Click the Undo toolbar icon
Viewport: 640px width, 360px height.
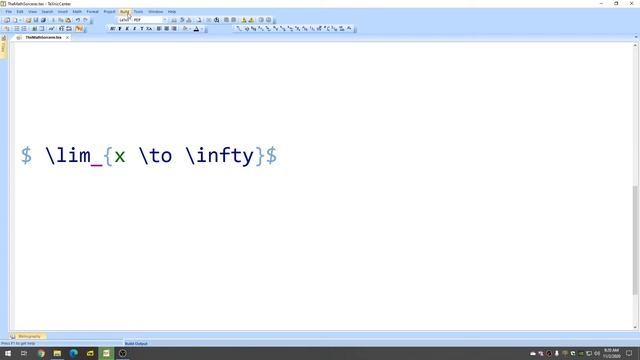(78, 20)
